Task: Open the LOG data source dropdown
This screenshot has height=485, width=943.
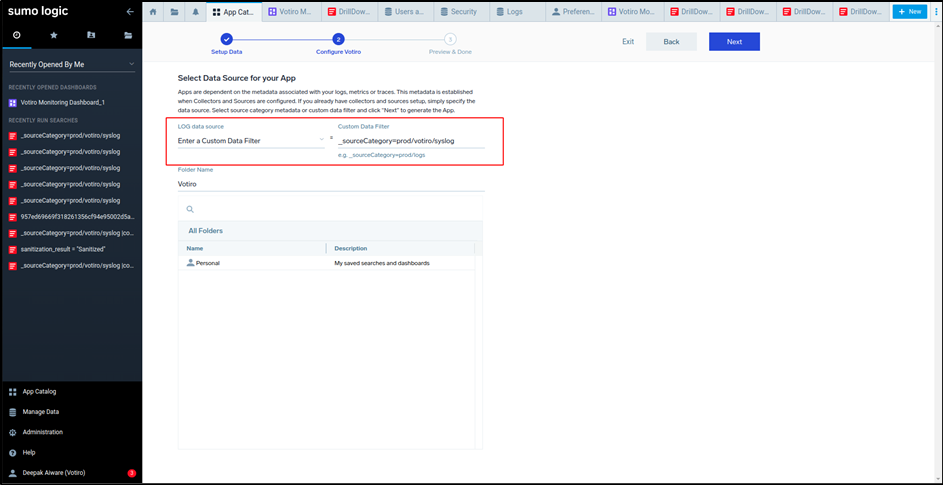Action: 251,141
